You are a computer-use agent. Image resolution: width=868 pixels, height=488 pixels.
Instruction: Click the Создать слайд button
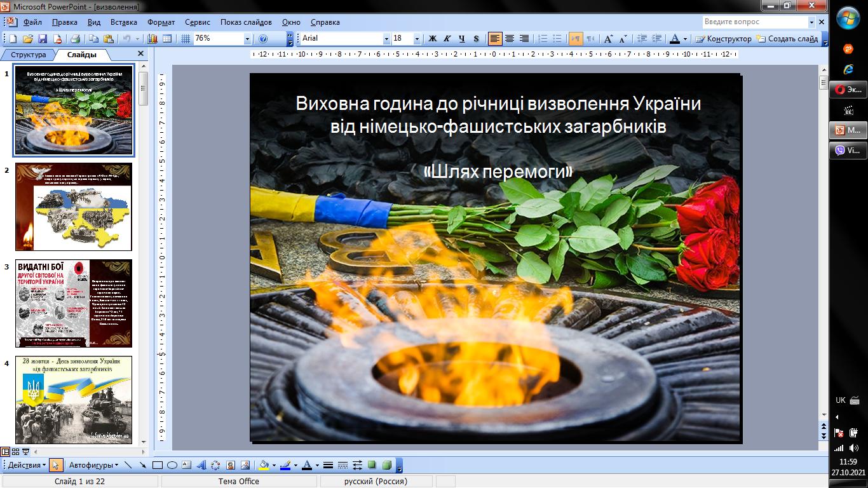pyautogui.click(x=787, y=39)
